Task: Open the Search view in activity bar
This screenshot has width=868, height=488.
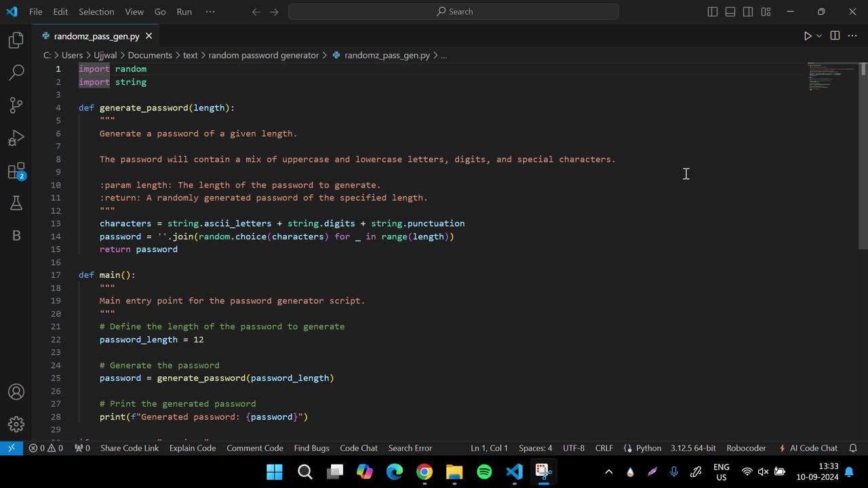Action: (16, 73)
